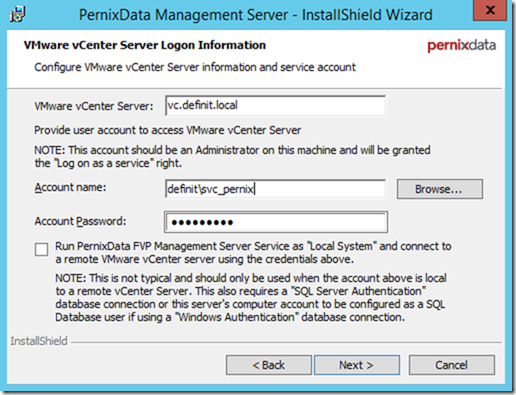This screenshot has height=395, width=516.
Task: Click into the Account name field
Action: click(276, 189)
